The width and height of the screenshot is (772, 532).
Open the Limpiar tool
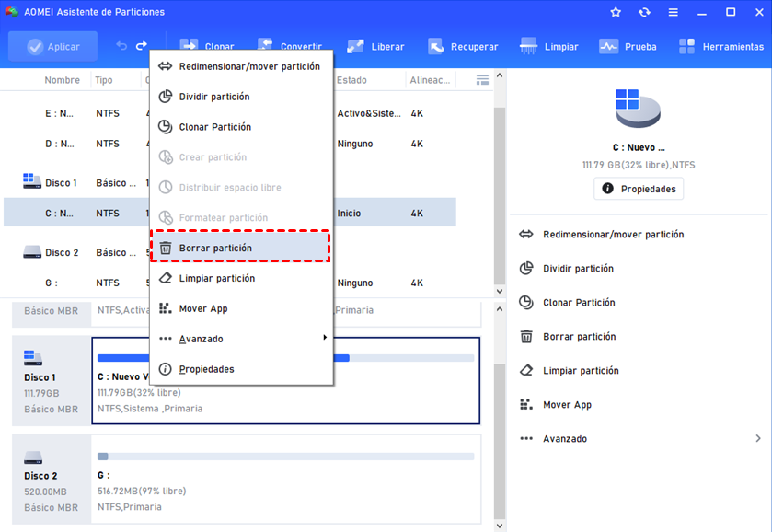click(549, 47)
